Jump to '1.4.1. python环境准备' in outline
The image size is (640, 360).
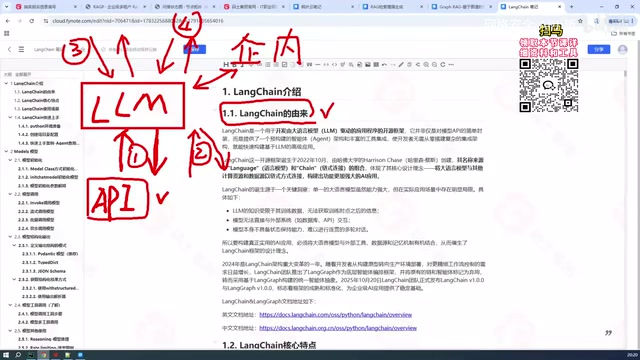[39, 126]
